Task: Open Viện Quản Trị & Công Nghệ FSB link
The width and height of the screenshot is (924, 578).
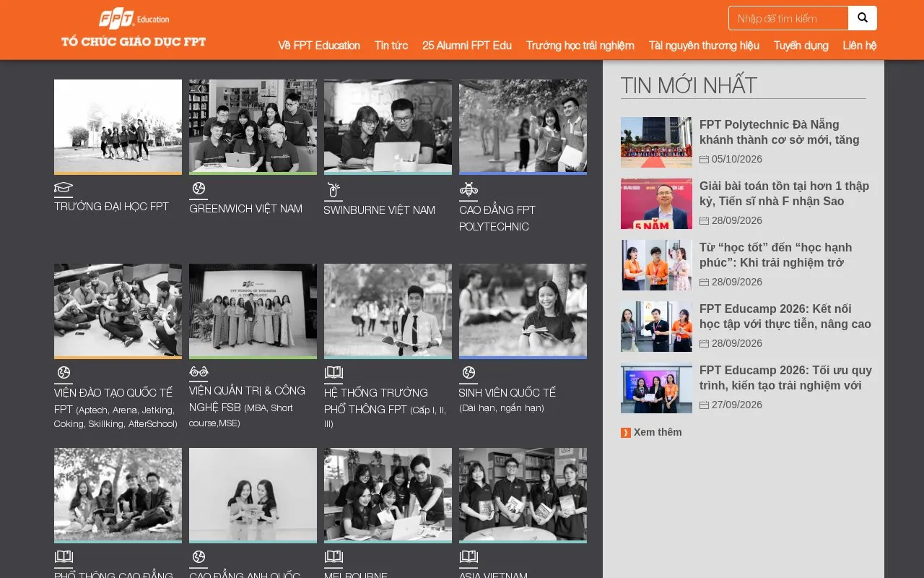Action: click(247, 406)
